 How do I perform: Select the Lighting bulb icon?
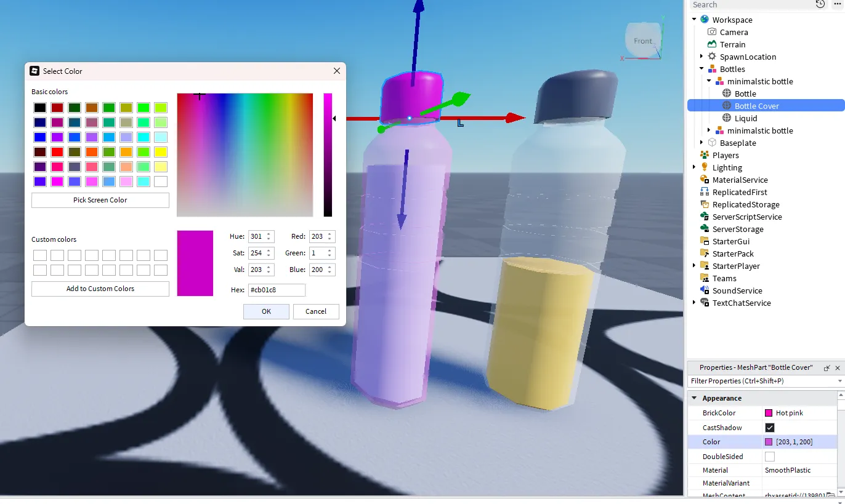click(705, 167)
